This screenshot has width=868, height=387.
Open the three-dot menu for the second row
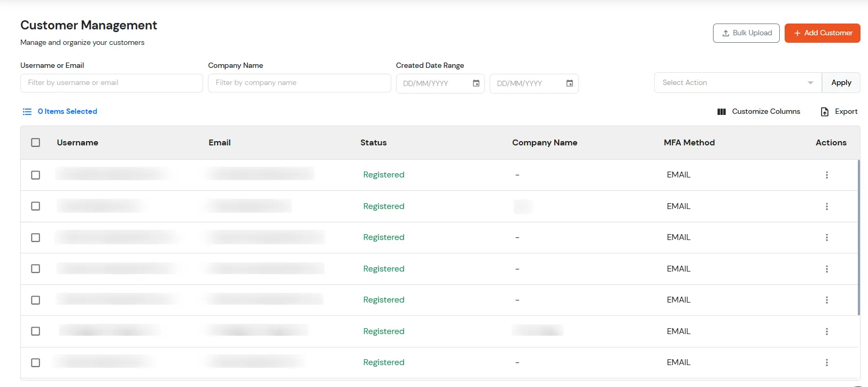pyautogui.click(x=827, y=206)
